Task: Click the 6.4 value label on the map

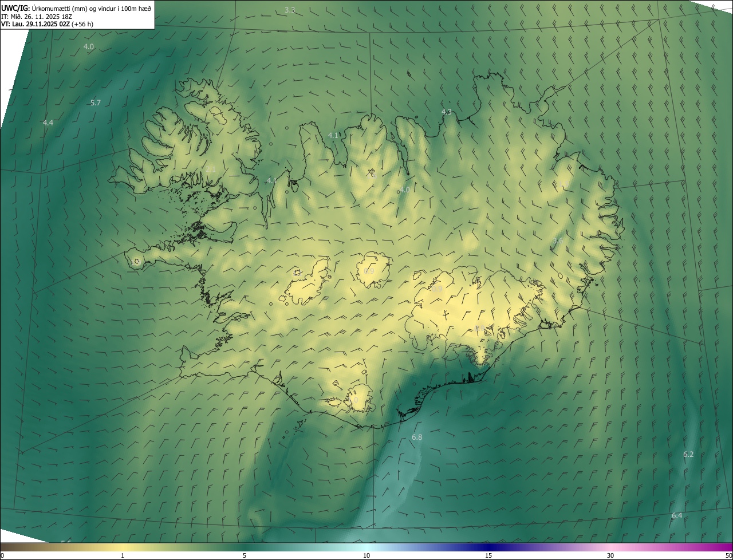Action: (x=677, y=516)
